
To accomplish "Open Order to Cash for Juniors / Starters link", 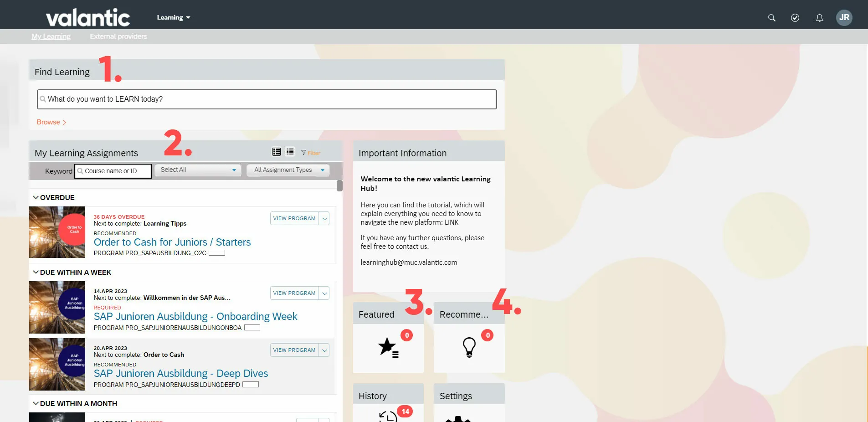I will (x=172, y=242).
